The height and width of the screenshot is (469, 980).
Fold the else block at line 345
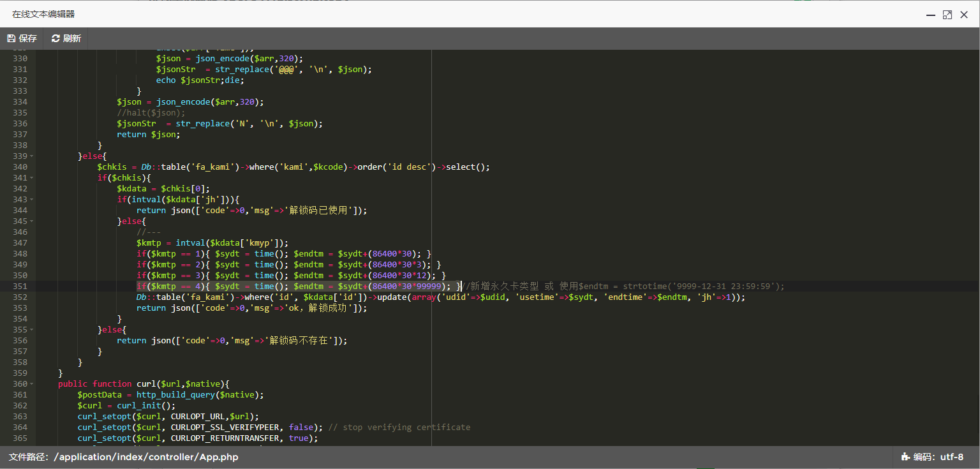pyautogui.click(x=32, y=221)
